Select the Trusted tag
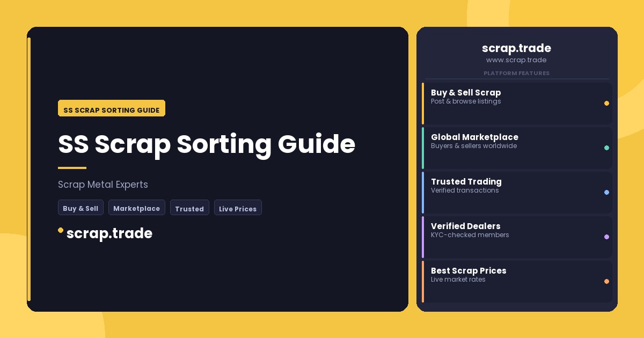The width and height of the screenshot is (644, 338). click(189, 208)
